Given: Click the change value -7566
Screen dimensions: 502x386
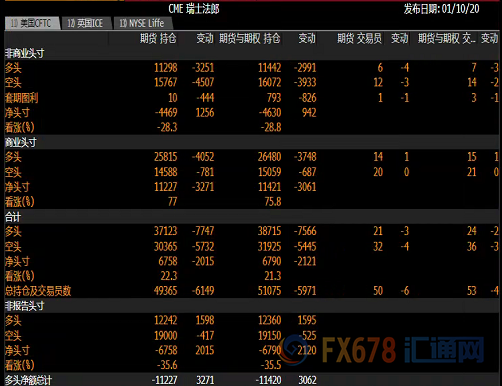Looking at the screenshot, I should (305, 231).
